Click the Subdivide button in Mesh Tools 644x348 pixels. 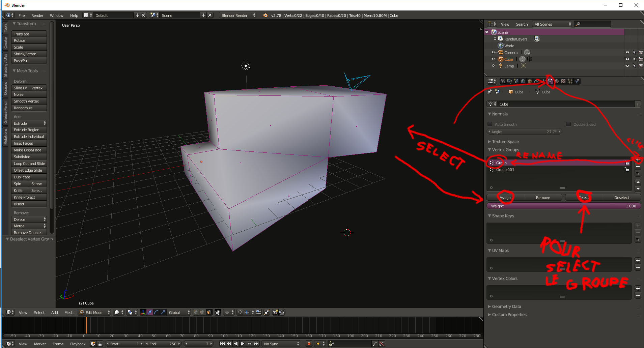29,156
